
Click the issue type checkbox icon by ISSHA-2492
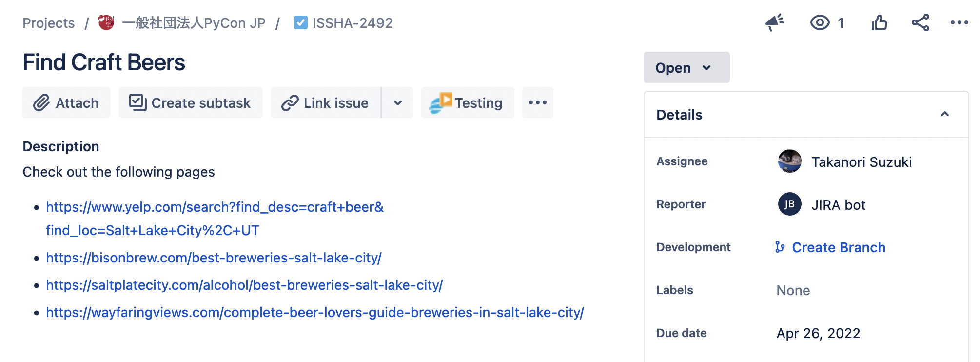pos(301,22)
